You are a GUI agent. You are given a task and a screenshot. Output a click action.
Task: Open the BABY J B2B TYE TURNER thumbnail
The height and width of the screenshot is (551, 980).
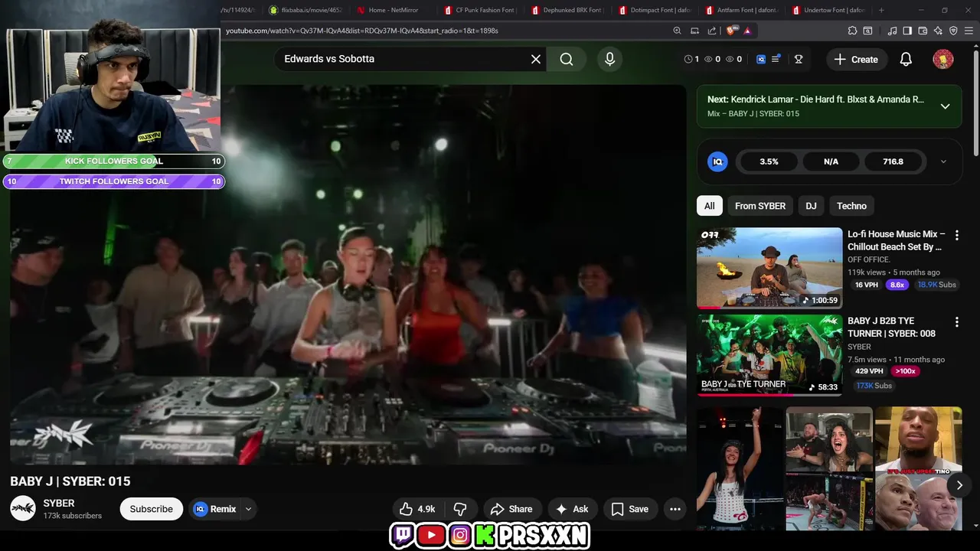769,354
